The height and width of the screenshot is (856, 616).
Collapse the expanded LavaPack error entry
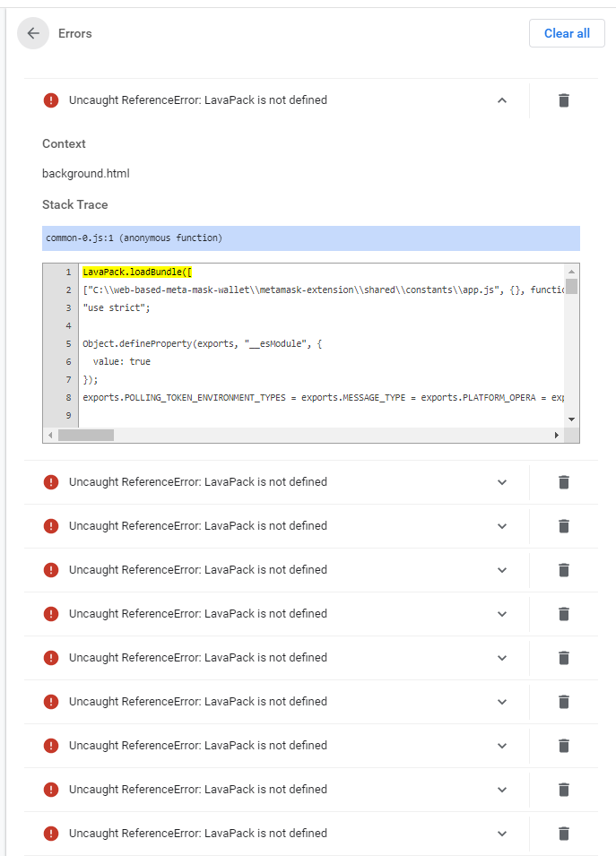coord(502,100)
